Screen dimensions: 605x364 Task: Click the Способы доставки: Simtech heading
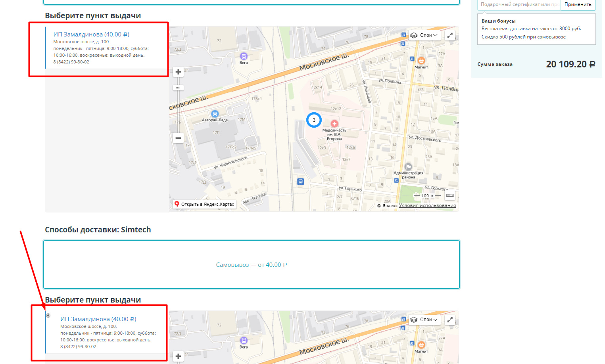(x=98, y=230)
